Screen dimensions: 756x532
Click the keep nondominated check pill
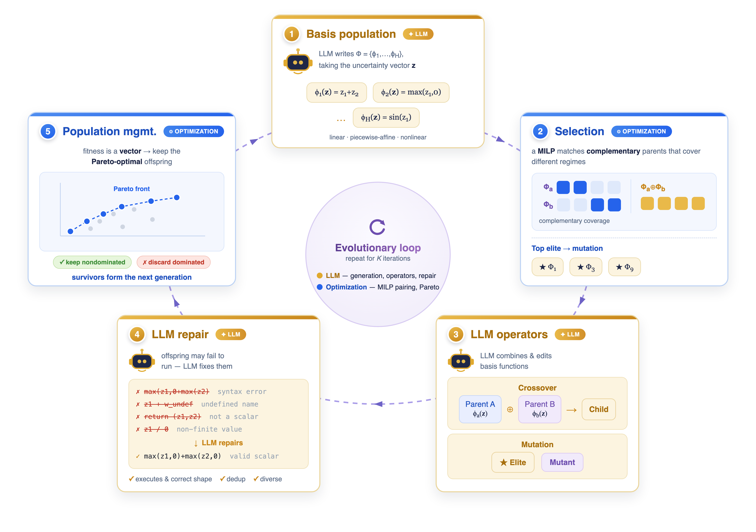tap(92, 262)
